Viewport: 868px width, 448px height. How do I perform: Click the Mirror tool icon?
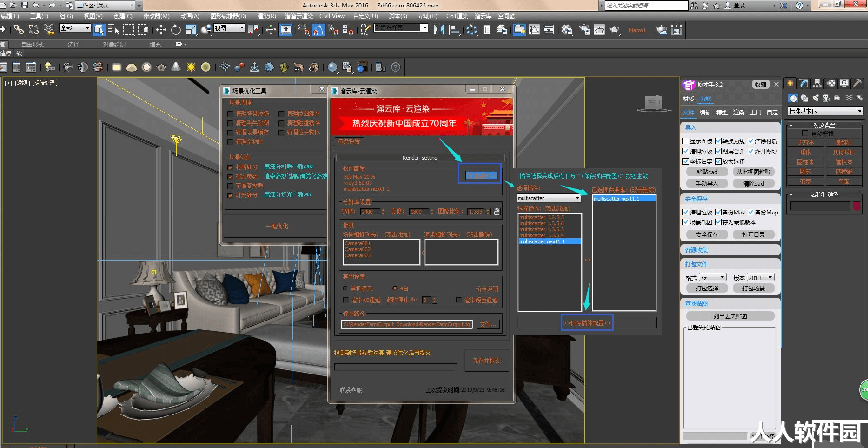pyautogui.click(x=439, y=30)
